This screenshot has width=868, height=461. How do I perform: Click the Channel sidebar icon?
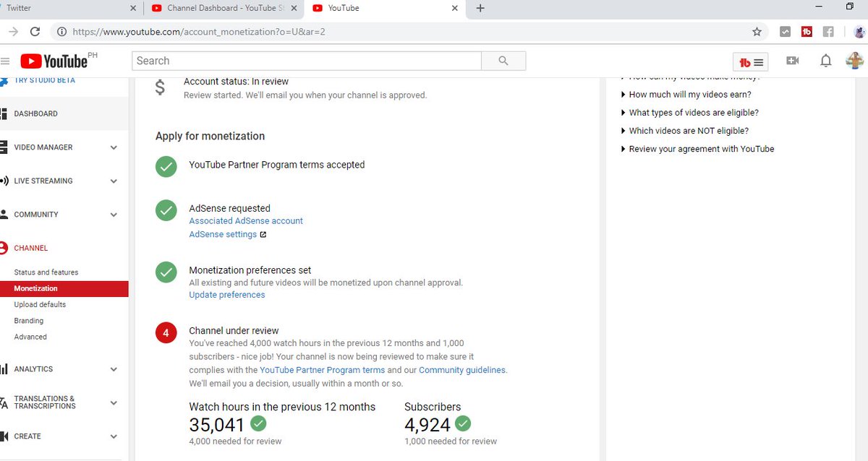click(4, 248)
